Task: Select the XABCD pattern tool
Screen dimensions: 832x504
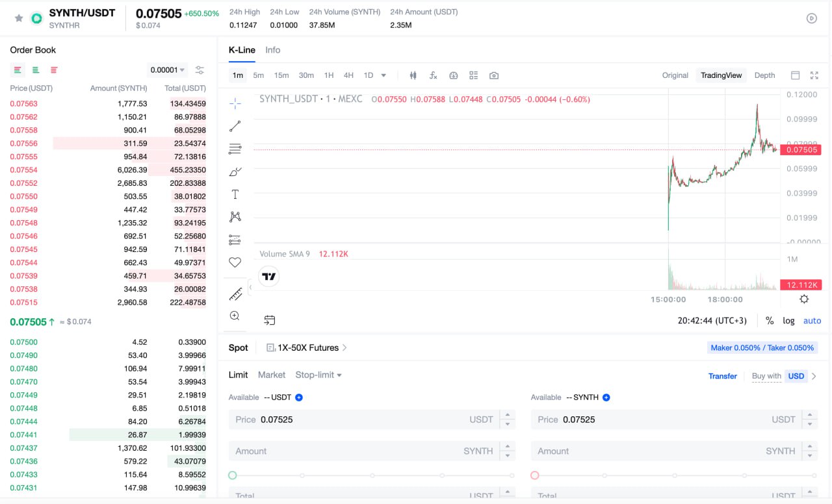Action: [x=235, y=217]
